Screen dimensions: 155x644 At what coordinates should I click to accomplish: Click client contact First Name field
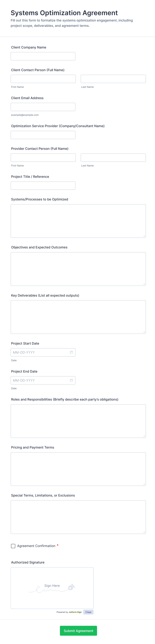(x=43, y=79)
